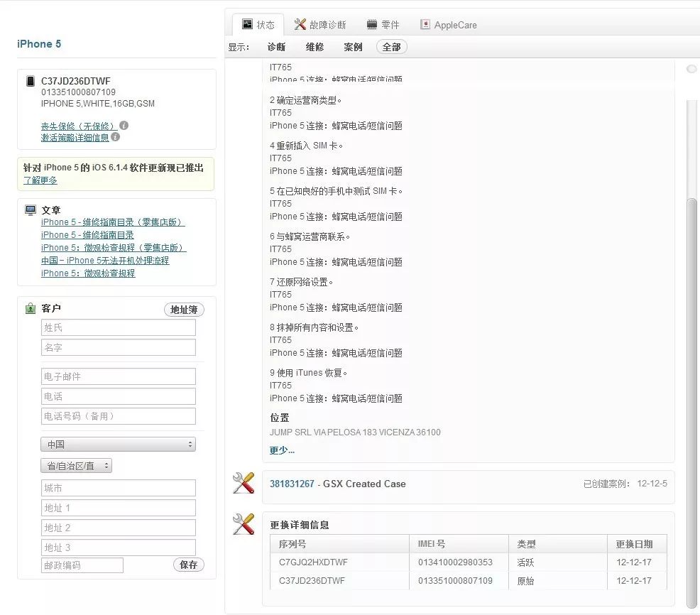Viewport: 700px width, 615px height.
Task: Focus the 地址 1 field
Action: coord(119,508)
